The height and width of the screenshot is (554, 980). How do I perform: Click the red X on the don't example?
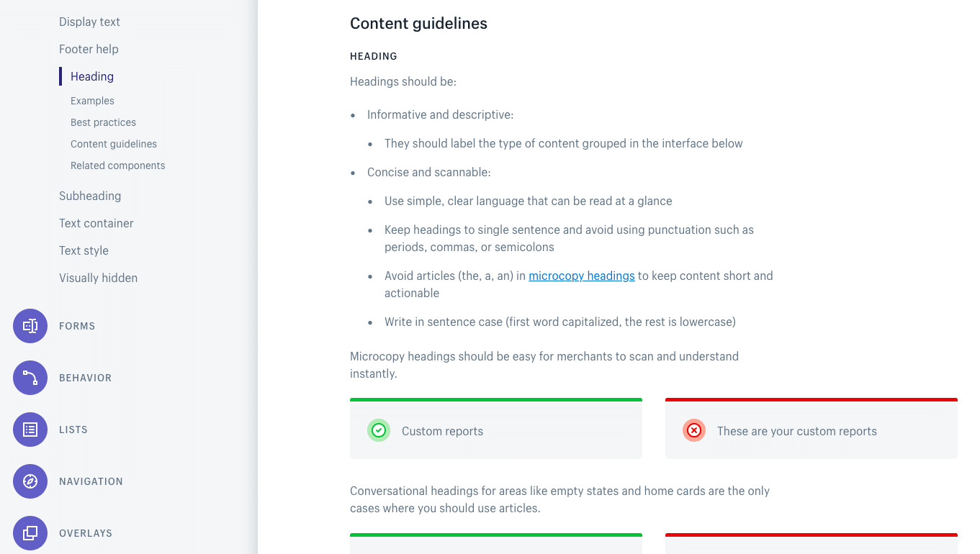click(693, 430)
